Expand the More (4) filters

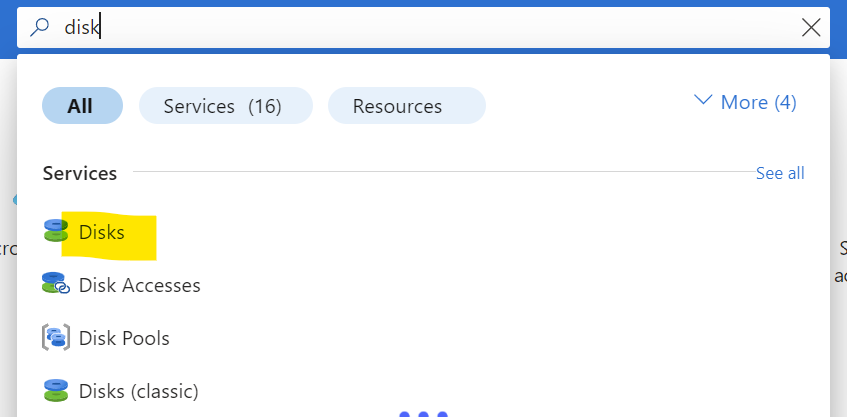pos(745,102)
